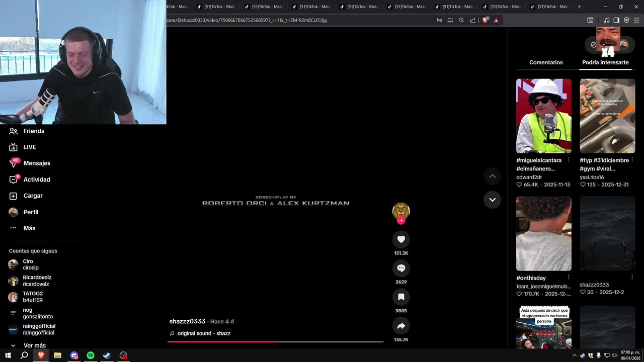Open followed account TATOG2
This screenshot has width=644, height=362.
click(26, 297)
